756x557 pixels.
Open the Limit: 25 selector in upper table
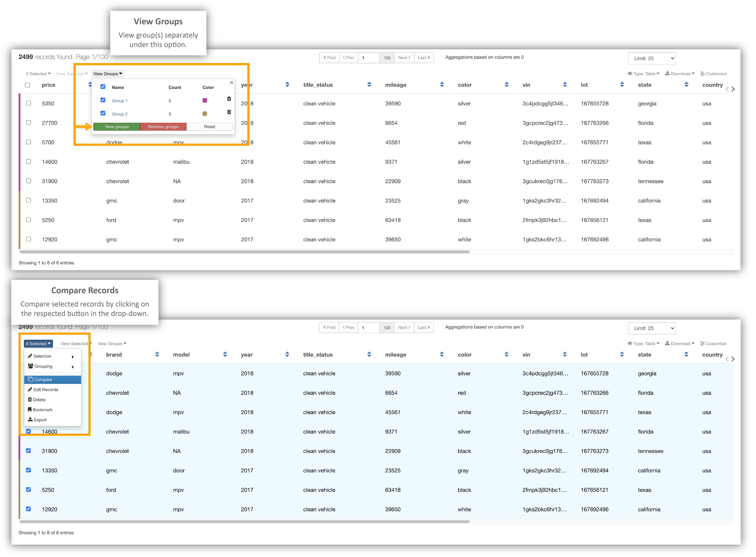652,58
